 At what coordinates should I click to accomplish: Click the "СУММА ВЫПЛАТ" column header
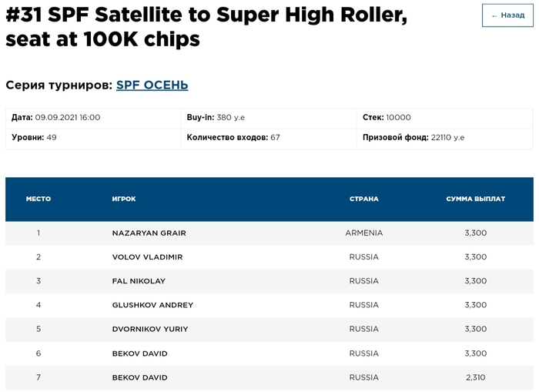pos(475,199)
